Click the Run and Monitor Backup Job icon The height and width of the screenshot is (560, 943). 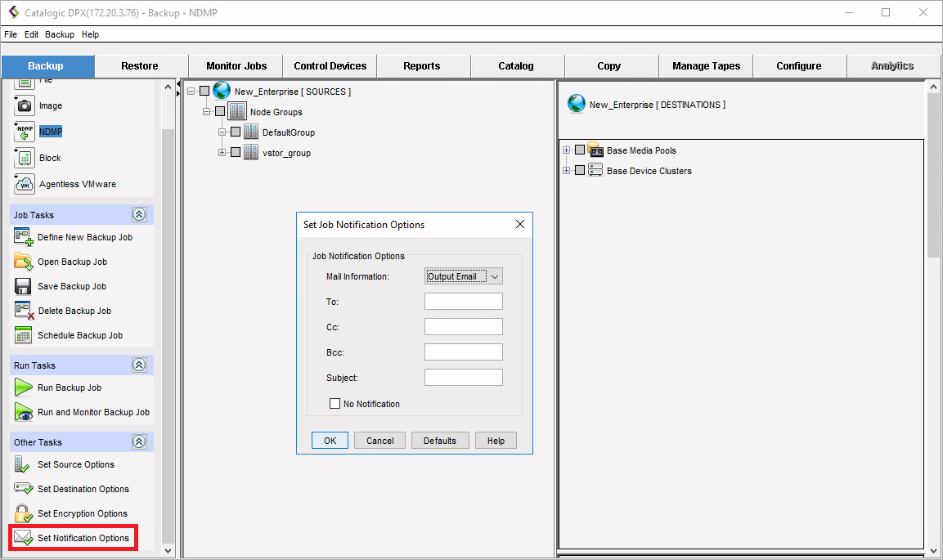click(24, 412)
